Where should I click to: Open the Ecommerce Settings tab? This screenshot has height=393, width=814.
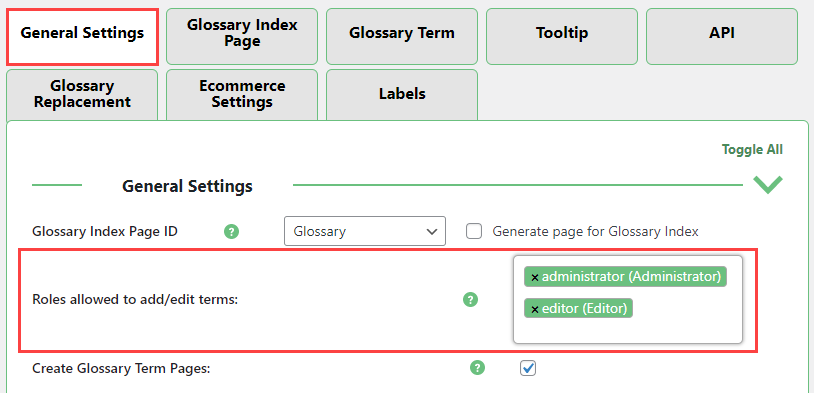point(242,94)
